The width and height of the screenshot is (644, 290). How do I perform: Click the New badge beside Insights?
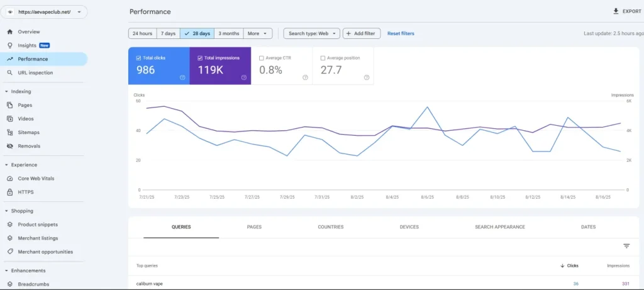[45, 45]
